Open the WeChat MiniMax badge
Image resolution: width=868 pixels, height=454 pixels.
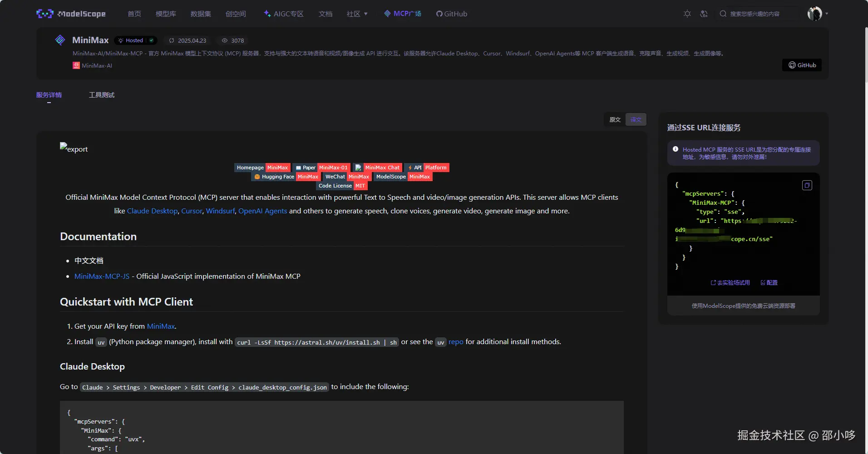click(x=347, y=177)
